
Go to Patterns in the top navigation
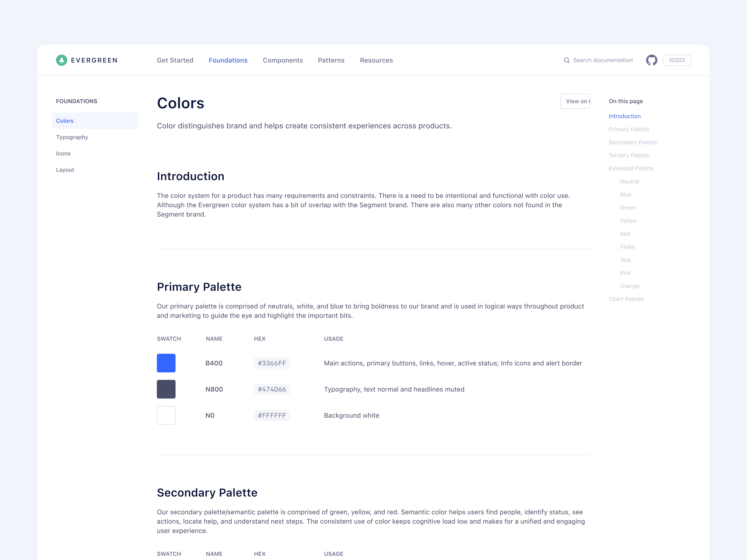pos(331,60)
